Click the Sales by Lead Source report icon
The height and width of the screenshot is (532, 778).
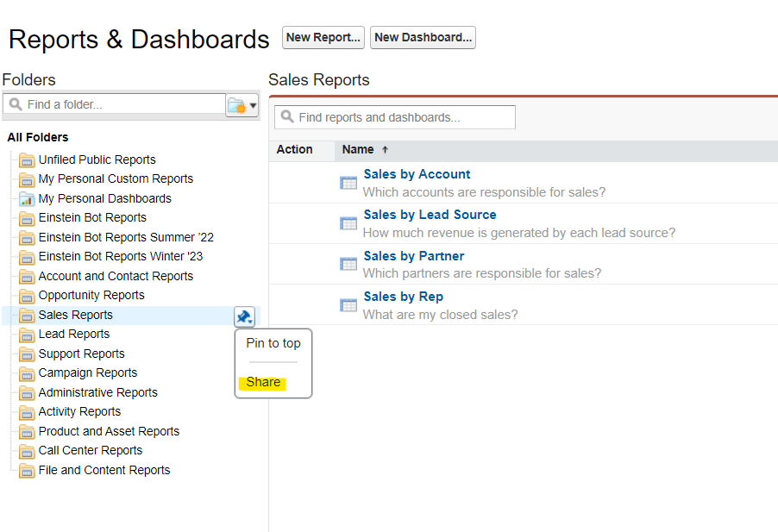point(348,223)
